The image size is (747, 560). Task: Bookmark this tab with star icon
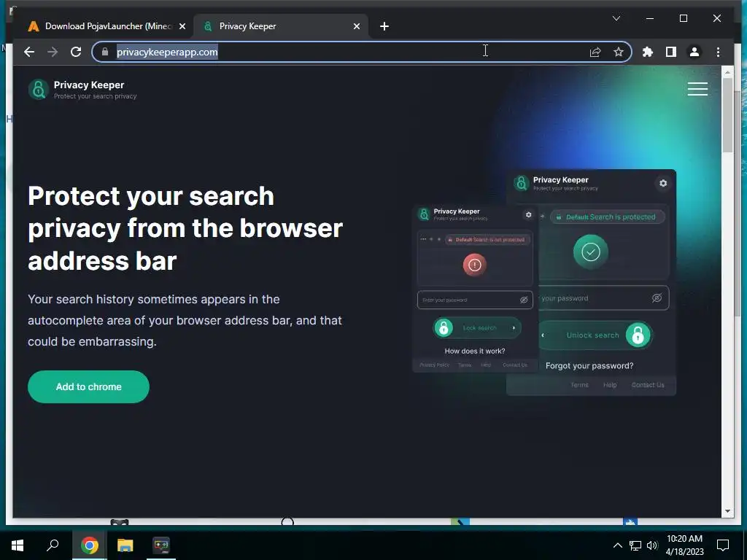[619, 52]
